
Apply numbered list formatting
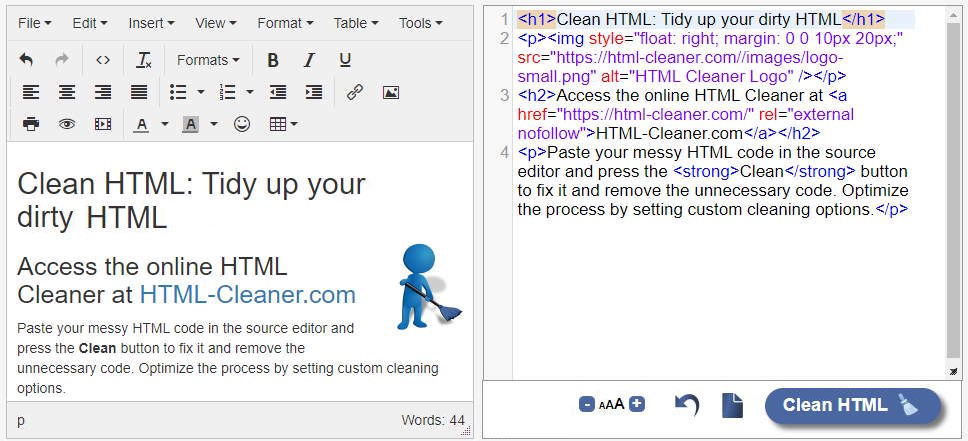point(228,93)
